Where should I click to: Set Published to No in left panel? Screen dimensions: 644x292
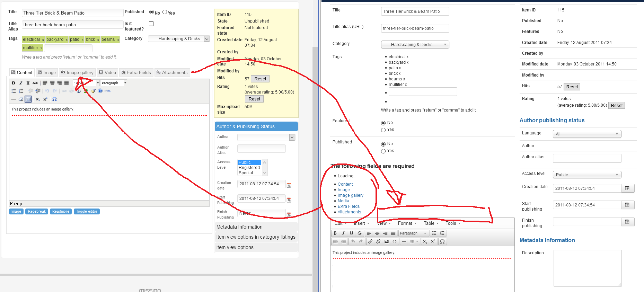(151, 12)
